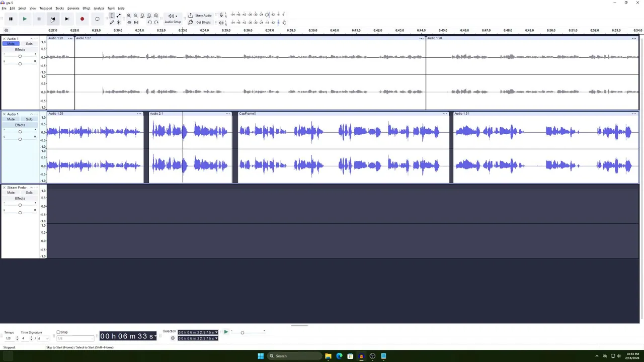Open selection start time format dropdown
Screen dimensions: 644x362
[216, 332]
